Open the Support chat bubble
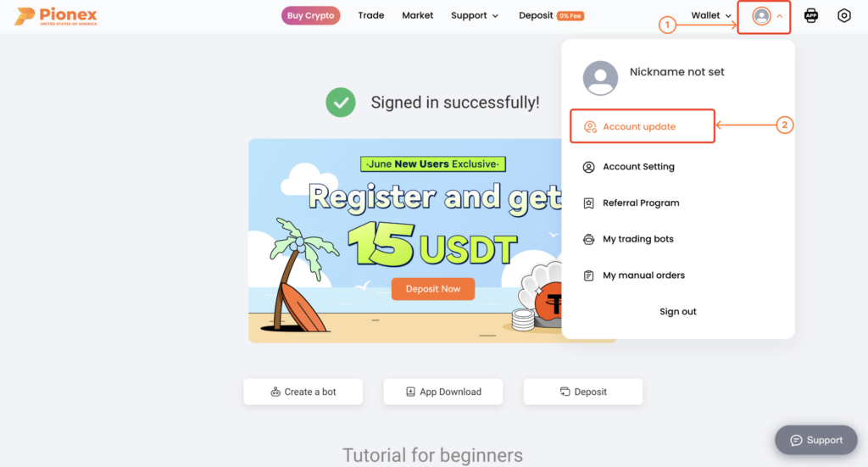The image size is (868, 467). coord(816,440)
